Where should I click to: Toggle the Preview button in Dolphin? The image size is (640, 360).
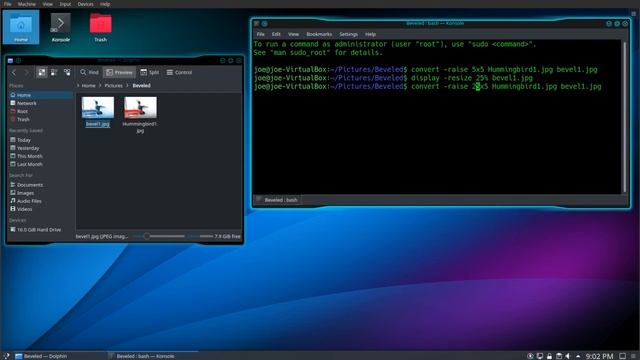coord(120,72)
